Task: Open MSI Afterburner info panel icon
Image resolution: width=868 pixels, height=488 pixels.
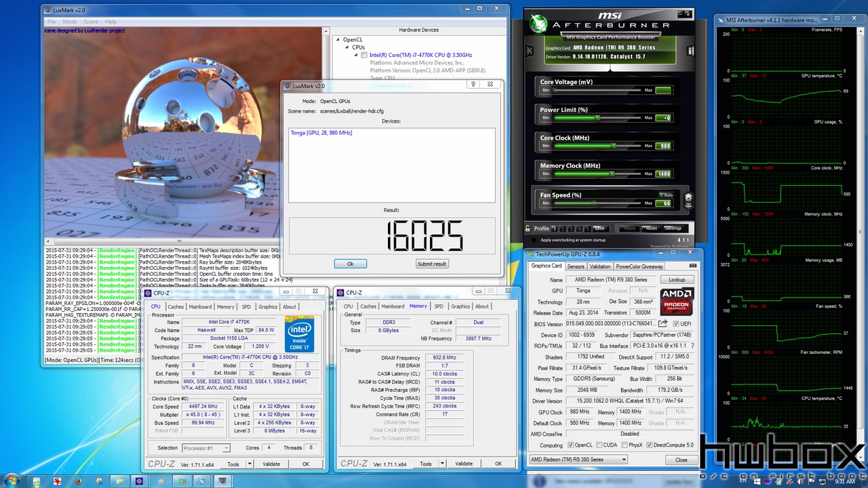Action: [x=690, y=50]
